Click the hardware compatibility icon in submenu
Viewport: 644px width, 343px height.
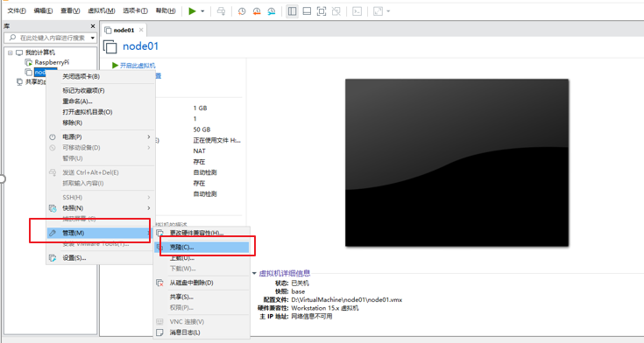159,233
